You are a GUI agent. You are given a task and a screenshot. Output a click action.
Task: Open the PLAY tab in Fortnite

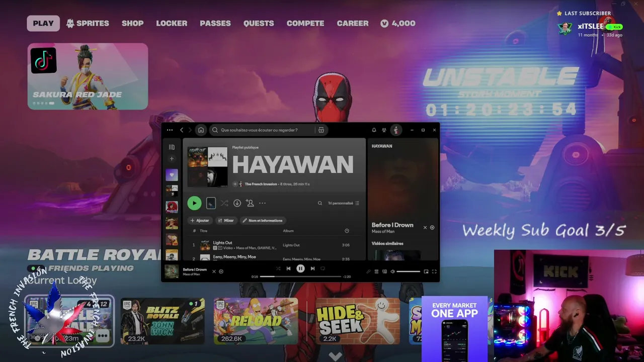click(43, 23)
